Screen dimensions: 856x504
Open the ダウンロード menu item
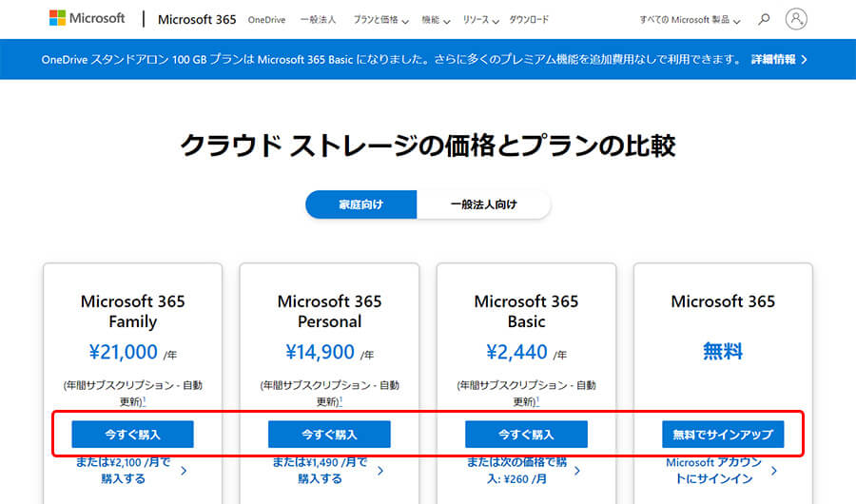pos(529,20)
